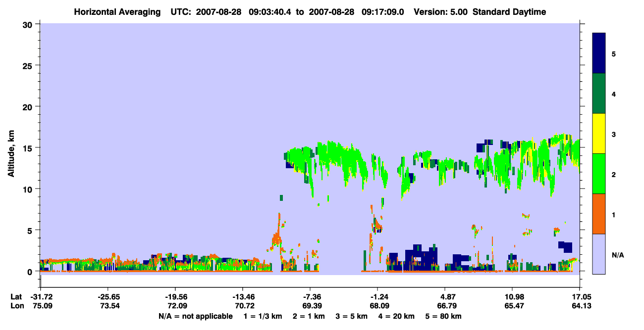Click the '5 = 80 km' legend entry
The width and height of the screenshot is (644, 330).
click(444, 316)
